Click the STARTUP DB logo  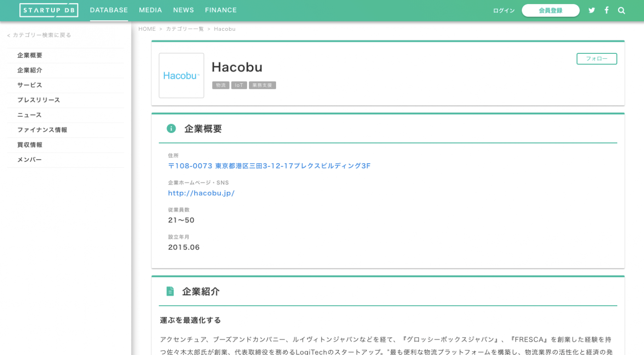[49, 10]
